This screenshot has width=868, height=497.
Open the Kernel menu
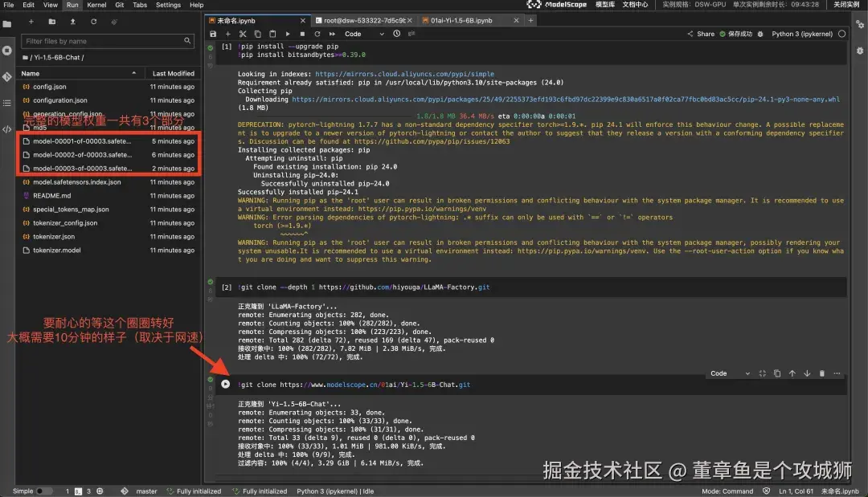pyautogui.click(x=96, y=5)
